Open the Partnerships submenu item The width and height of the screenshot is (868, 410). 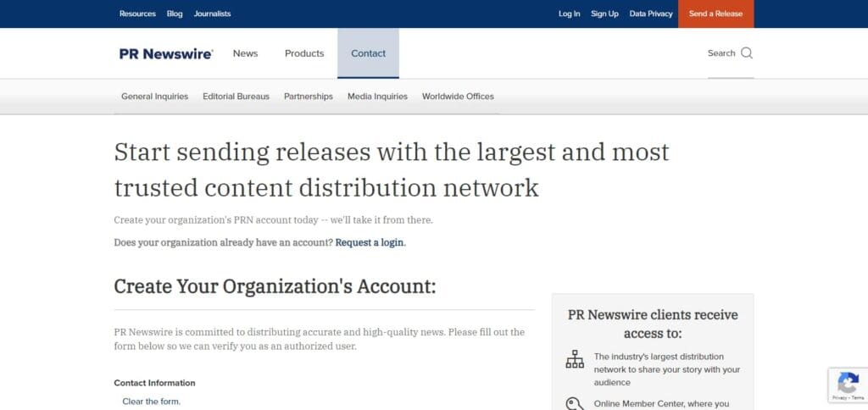309,97
